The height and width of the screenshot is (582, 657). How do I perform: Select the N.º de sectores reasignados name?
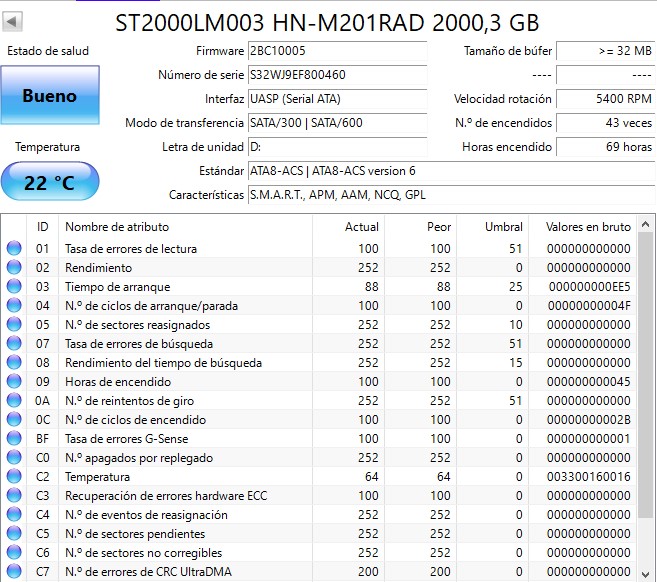click(x=137, y=325)
